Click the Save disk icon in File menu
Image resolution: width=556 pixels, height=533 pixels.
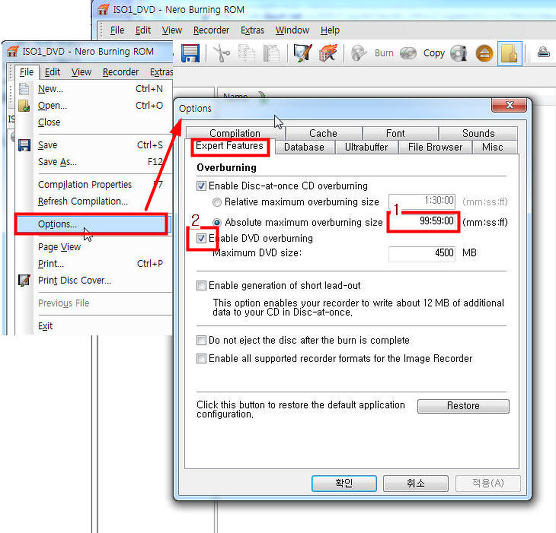click(24, 145)
